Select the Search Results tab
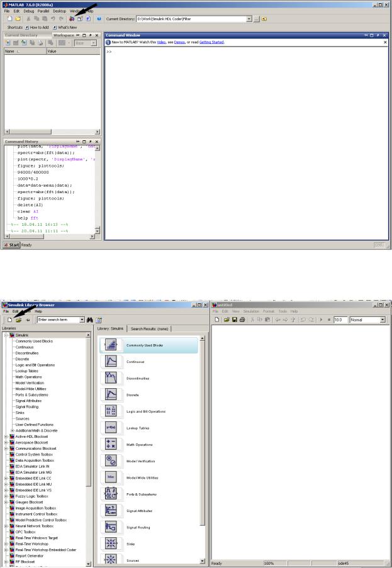This screenshot has width=392, height=568. point(149,329)
